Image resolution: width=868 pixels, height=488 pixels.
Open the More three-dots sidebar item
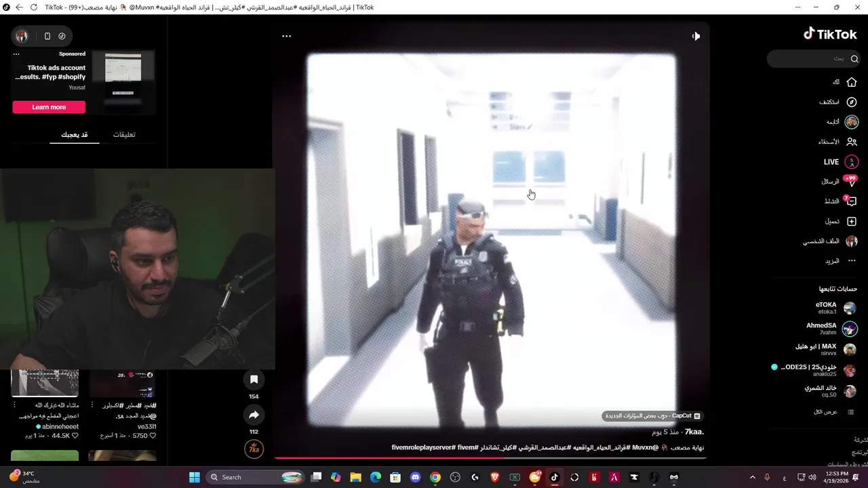[x=852, y=261]
